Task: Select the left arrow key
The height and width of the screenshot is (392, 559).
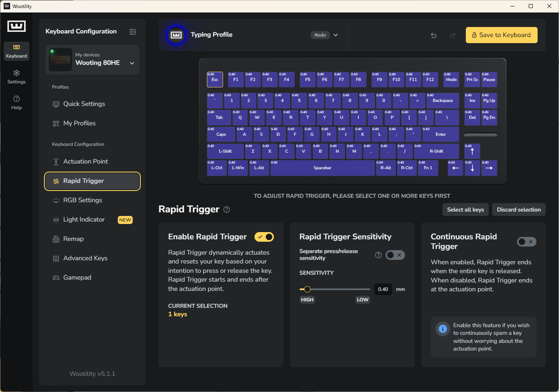Action: 455,168
